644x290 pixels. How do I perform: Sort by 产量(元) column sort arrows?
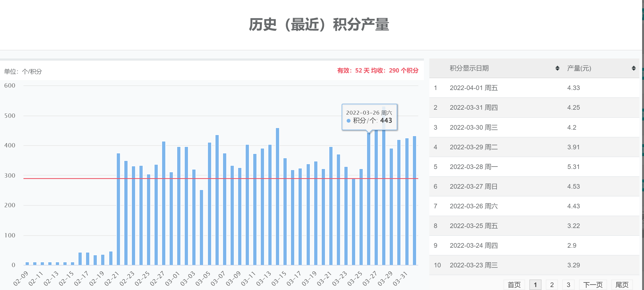pos(633,68)
